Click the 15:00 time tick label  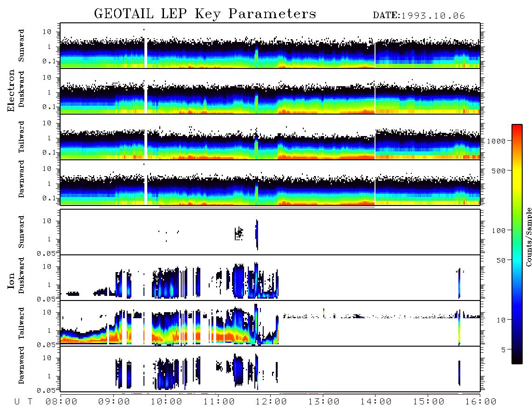coord(429,402)
